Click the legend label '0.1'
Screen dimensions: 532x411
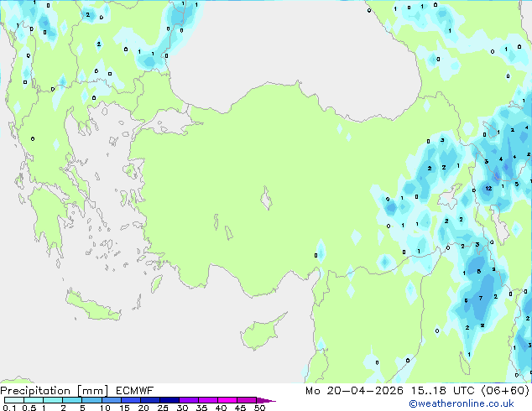click(9, 408)
